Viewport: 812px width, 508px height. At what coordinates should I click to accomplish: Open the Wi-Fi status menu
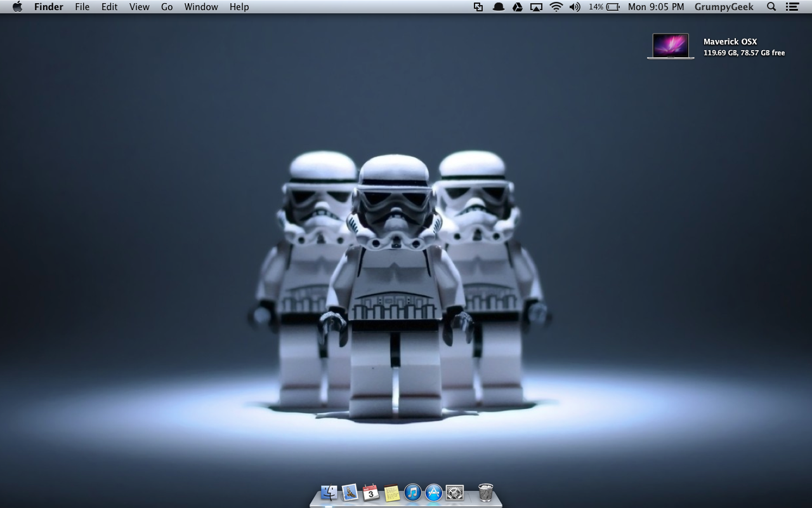click(556, 7)
